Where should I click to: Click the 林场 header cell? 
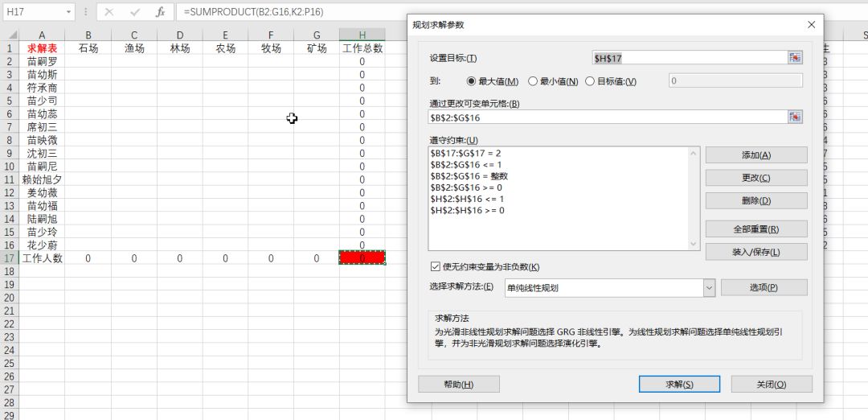click(179, 48)
